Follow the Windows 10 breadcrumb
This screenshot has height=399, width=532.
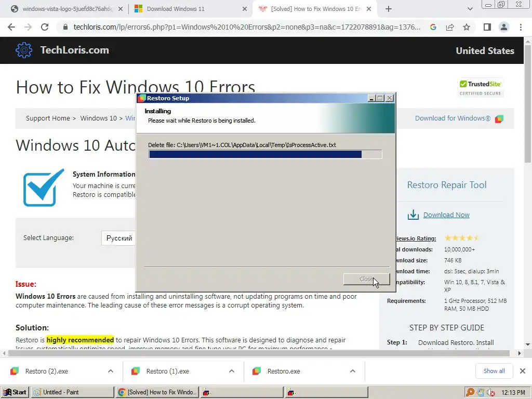point(98,118)
